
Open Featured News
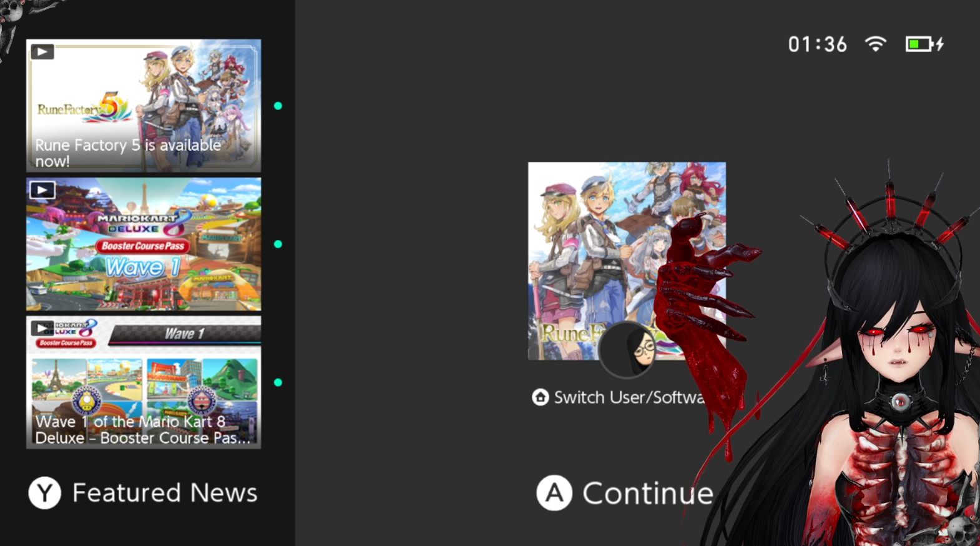pyautogui.click(x=165, y=493)
